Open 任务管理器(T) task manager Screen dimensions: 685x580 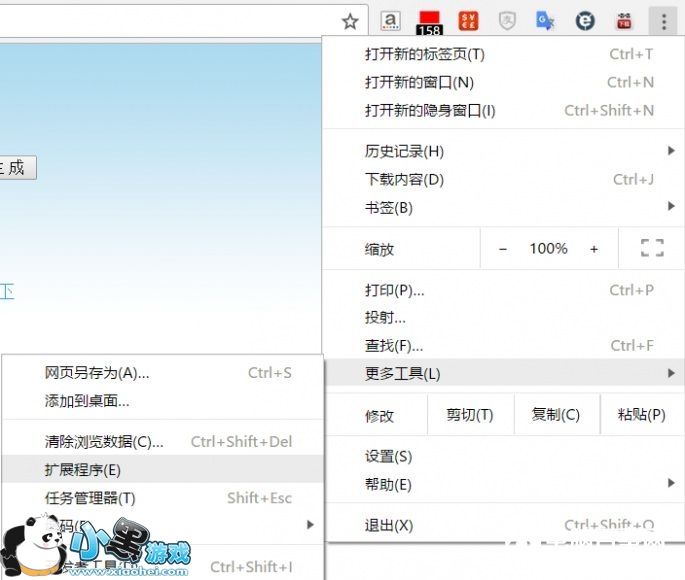coord(163,497)
